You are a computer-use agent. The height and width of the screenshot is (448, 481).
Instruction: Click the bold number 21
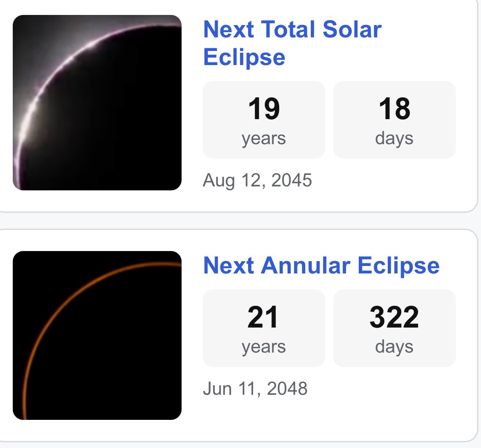(263, 317)
